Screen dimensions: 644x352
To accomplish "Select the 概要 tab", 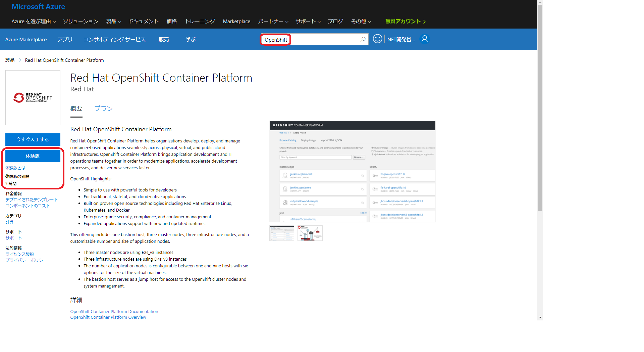I will [76, 108].
